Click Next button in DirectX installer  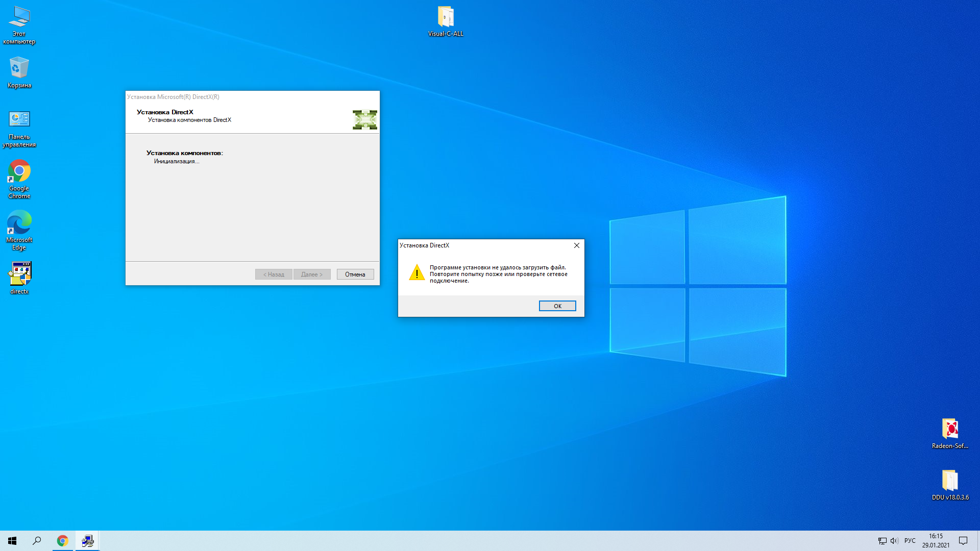coord(312,274)
